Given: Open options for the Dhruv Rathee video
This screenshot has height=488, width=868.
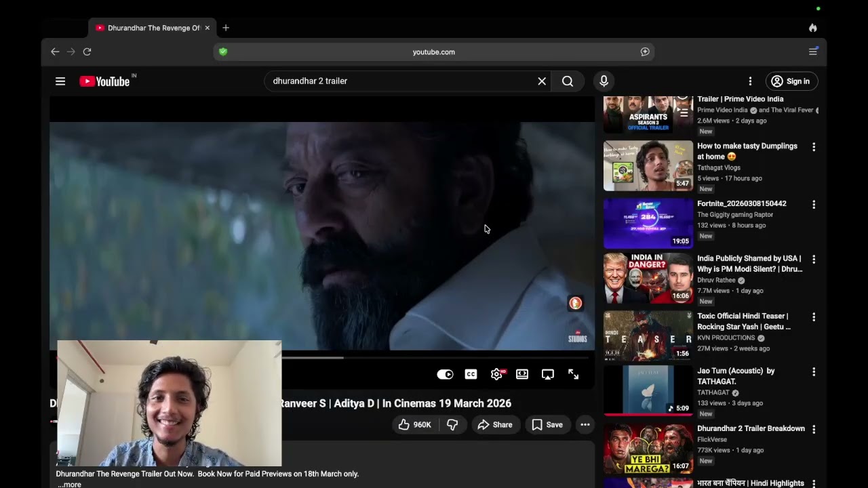Looking at the screenshot, I should point(814,260).
